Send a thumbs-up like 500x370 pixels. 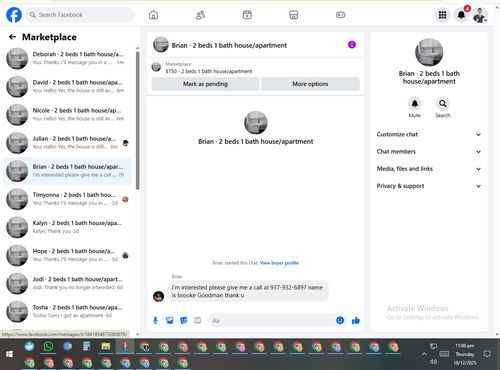pyautogui.click(x=356, y=320)
